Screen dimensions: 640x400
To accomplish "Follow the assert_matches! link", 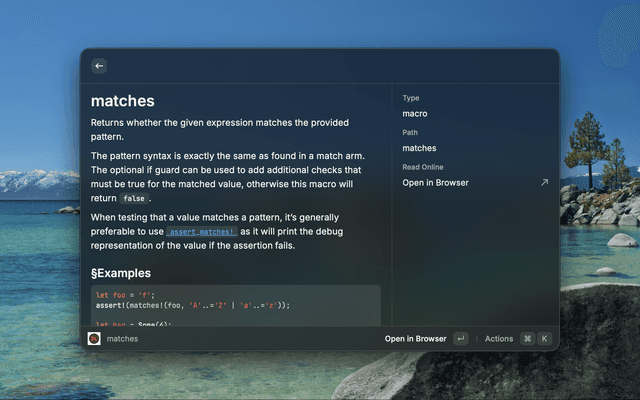I will coord(201,232).
